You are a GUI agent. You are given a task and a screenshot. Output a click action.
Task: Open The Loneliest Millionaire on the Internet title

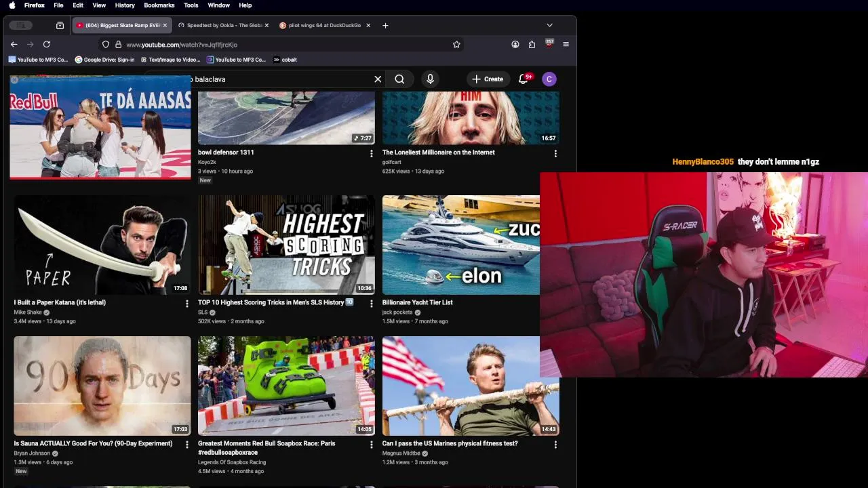click(x=439, y=152)
